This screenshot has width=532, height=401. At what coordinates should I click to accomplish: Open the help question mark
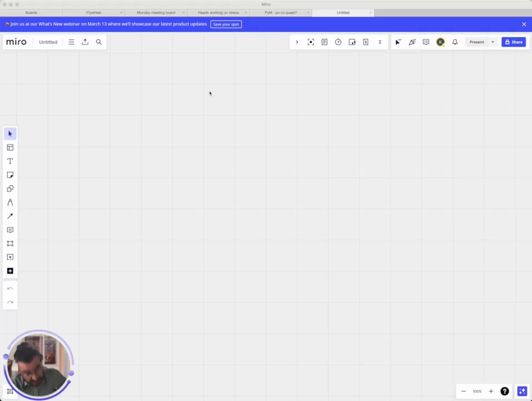pos(505,391)
